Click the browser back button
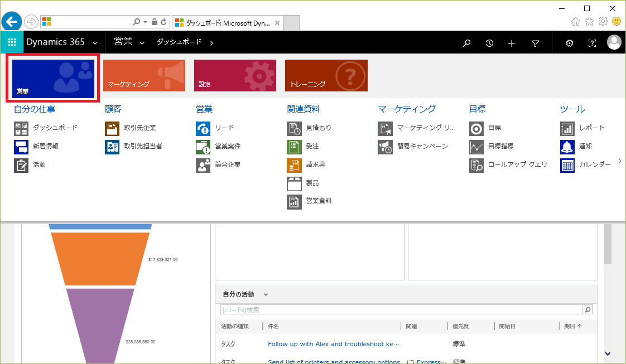Screen dimensions: 626x364 point(12,22)
